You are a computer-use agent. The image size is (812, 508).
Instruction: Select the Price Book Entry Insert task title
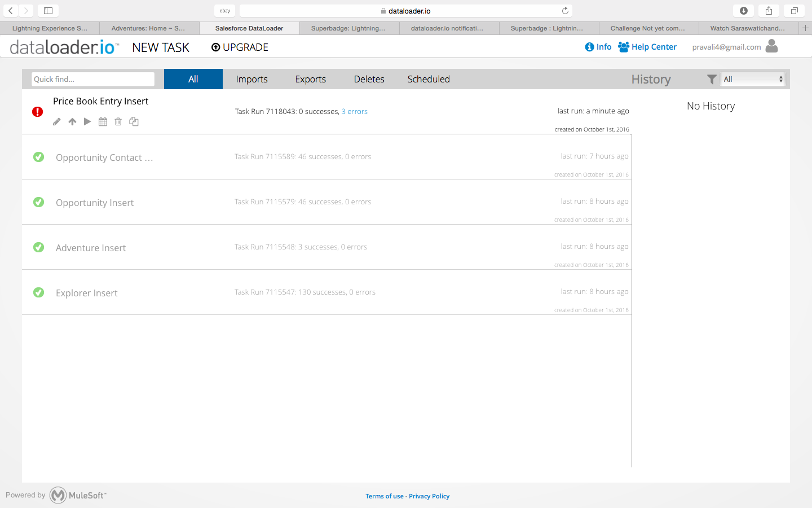click(x=101, y=101)
